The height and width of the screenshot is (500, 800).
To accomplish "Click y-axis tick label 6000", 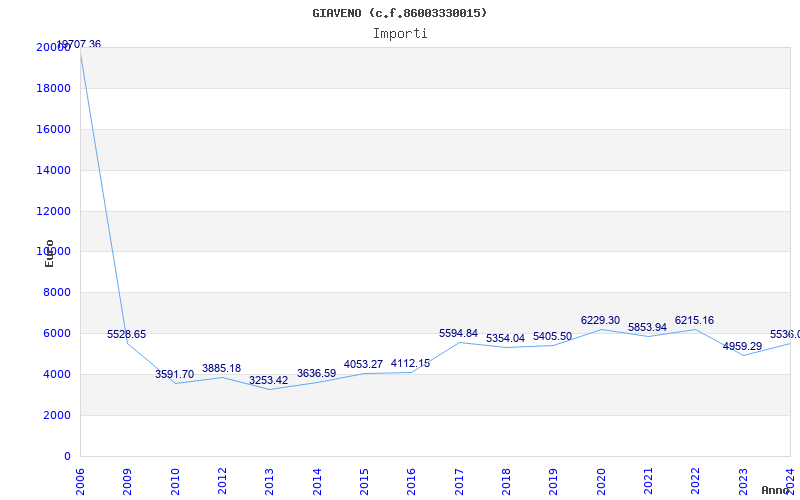I will point(57,333).
